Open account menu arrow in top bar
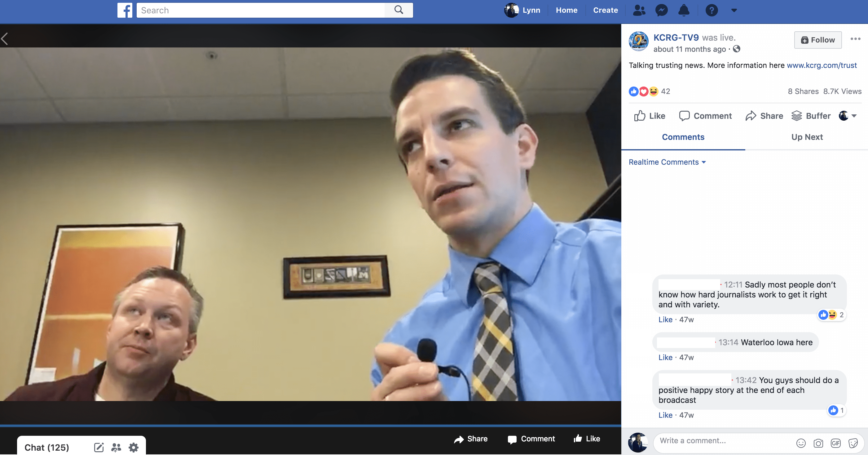Viewport: 868px width, 455px height. tap(734, 11)
